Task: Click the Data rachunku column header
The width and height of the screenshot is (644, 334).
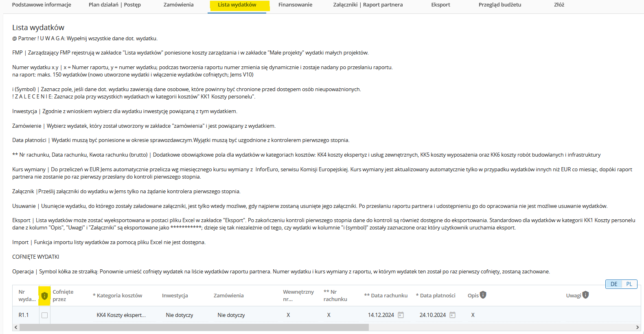Action: (386, 295)
